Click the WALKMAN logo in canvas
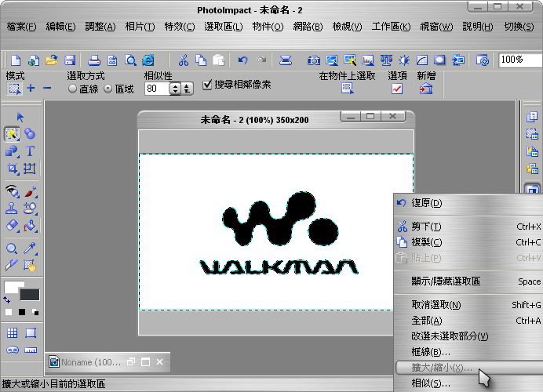Image resolution: width=543 pixels, height=392 pixels. [279, 234]
